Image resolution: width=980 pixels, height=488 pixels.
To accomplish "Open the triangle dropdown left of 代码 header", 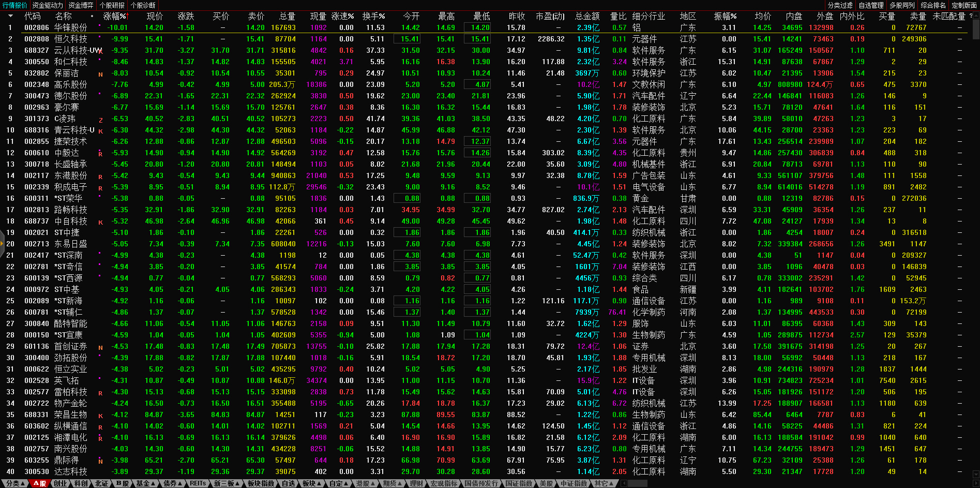I will [x=10, y=16].
